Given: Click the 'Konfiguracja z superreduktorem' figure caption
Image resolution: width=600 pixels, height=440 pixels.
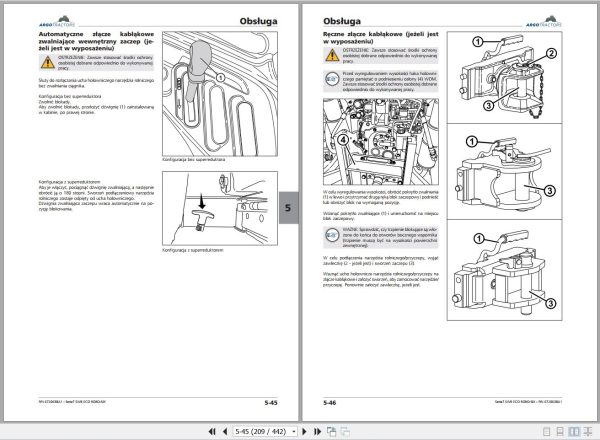Looking at the screenshot, I should tap(193, 250).
